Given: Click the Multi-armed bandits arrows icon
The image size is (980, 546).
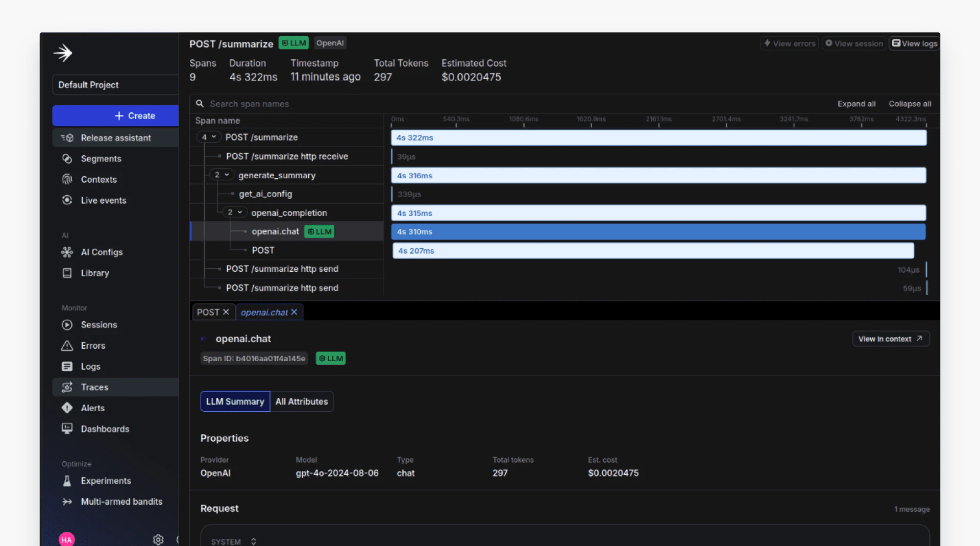Looking at the screenshot, I should (x=67, y=502).
